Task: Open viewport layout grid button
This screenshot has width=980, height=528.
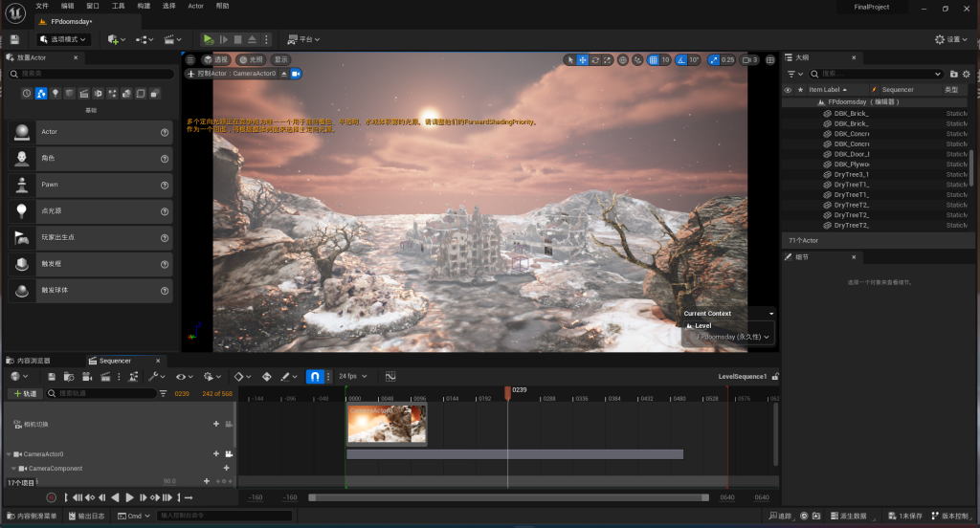Action: [770, 60]
